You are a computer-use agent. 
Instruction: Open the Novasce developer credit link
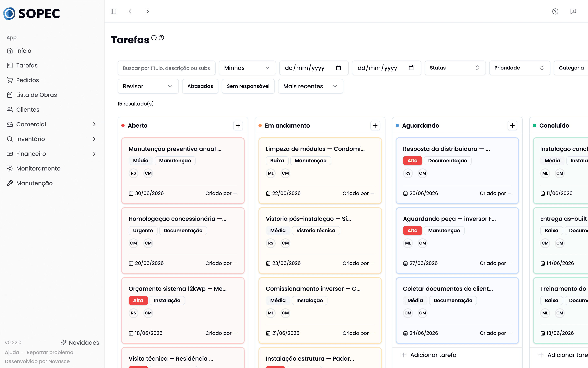click(37, 361)
